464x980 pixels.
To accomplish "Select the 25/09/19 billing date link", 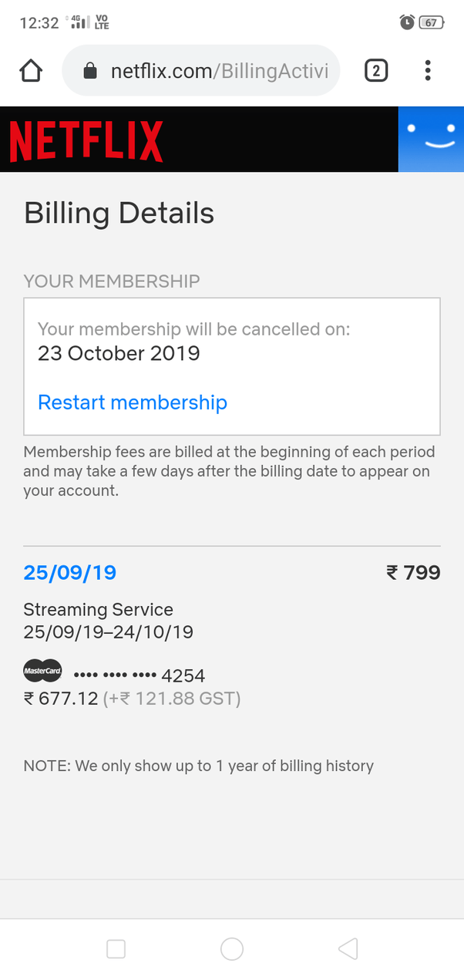I will (69, 573).
